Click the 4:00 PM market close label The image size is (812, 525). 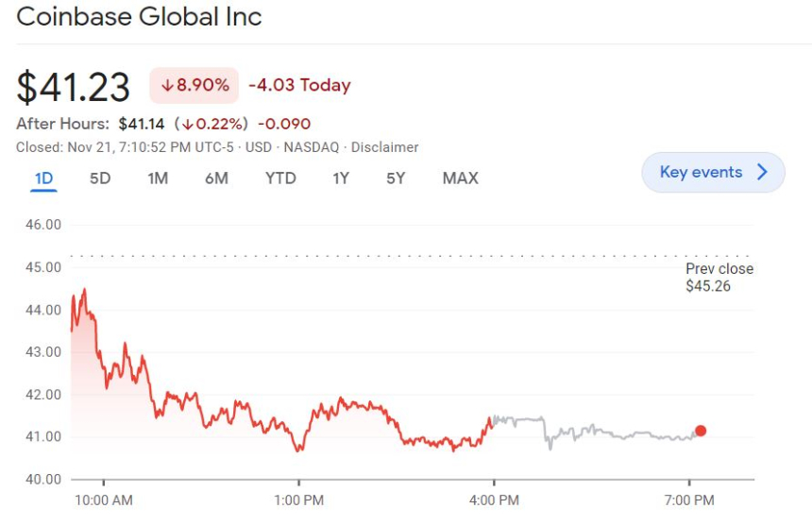494,500
